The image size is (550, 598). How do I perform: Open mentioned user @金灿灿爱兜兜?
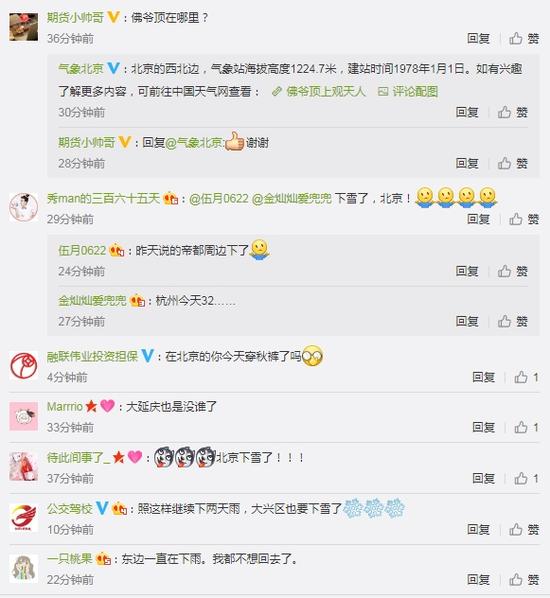tap(292, 198)
